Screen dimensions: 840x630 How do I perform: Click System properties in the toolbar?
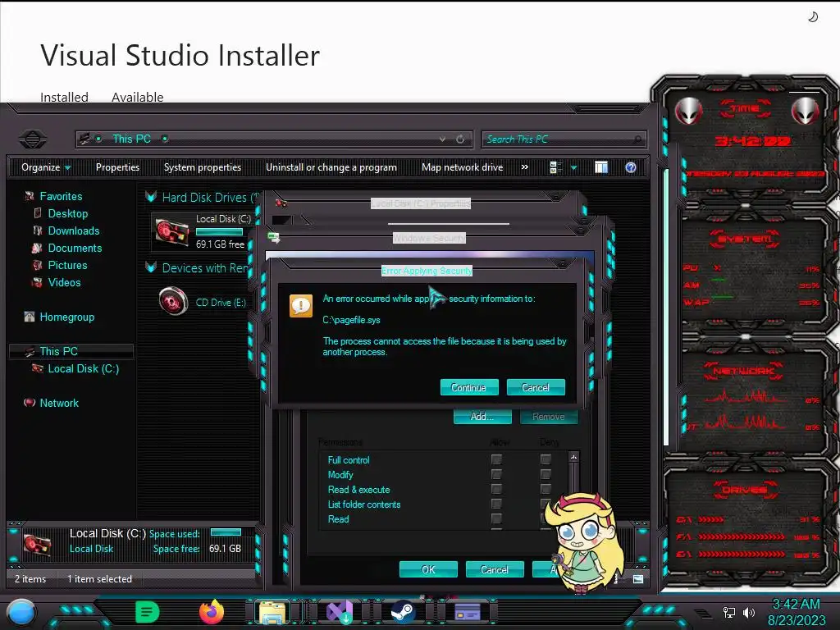203,167
